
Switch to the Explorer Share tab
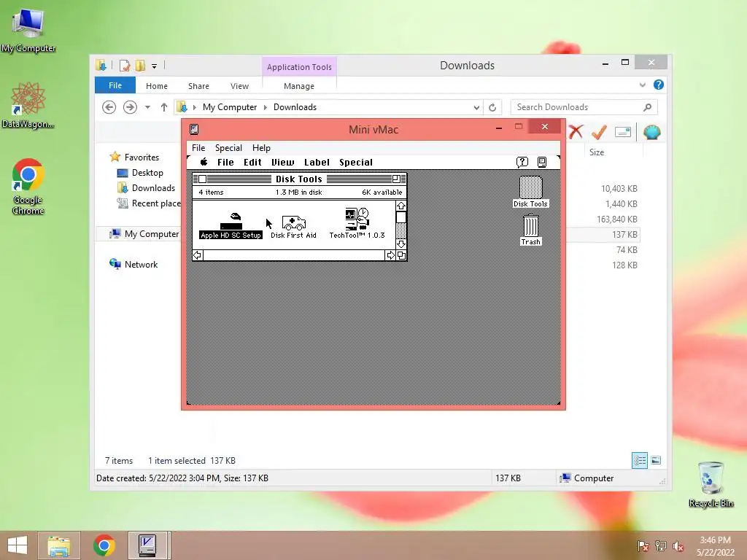(198, 86)
